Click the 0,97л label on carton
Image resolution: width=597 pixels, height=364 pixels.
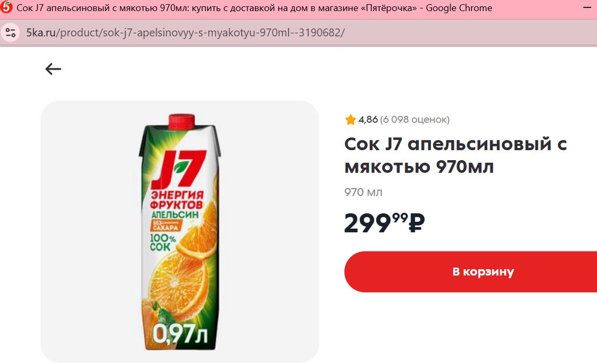coord(180,334)
